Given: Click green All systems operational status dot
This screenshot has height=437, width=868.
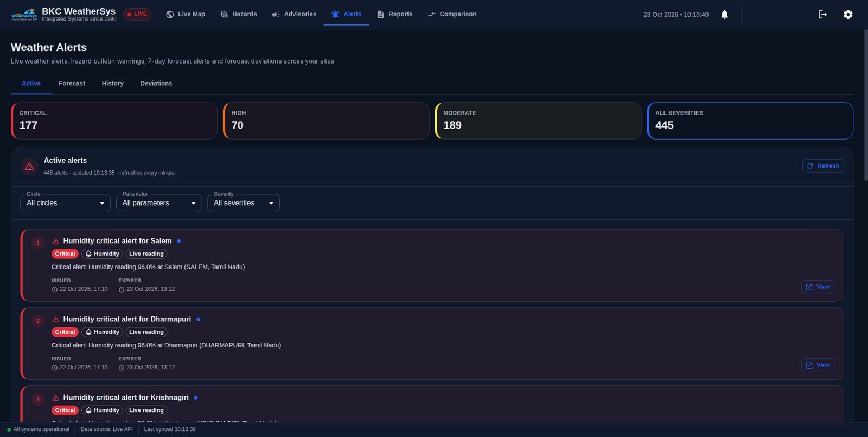Looking at the screenshot, I should 9,430.
